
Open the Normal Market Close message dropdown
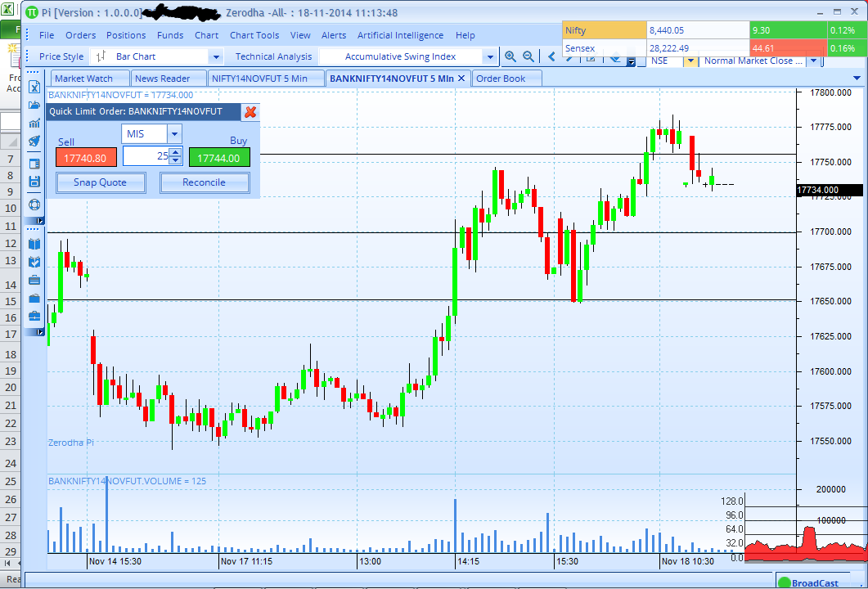(x=813, y=61)
